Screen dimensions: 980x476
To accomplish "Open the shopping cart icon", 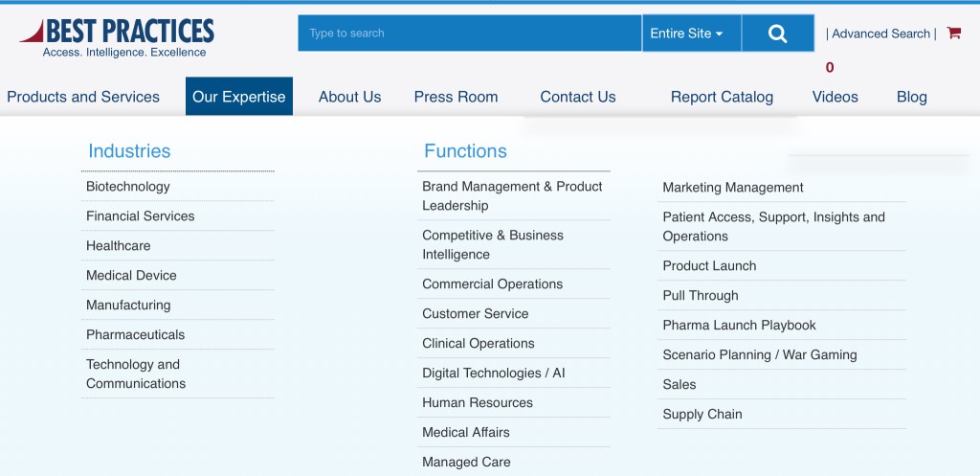I will pos(953,33).
